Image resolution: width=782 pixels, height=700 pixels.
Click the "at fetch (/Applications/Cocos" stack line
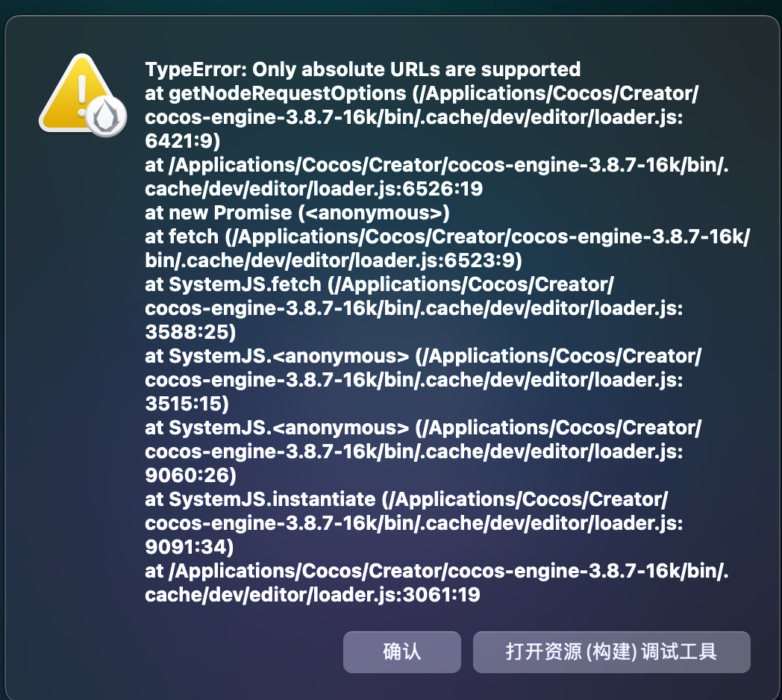[447, 237]
